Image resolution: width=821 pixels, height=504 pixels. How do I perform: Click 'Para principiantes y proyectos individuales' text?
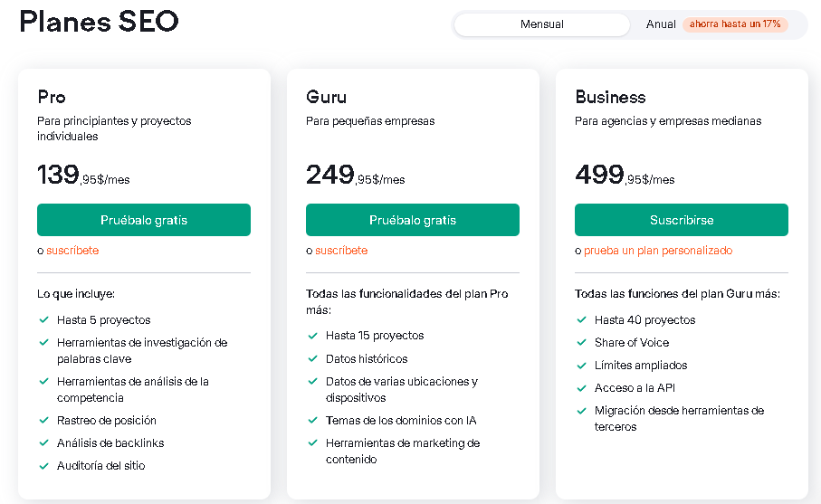(114, 128)
